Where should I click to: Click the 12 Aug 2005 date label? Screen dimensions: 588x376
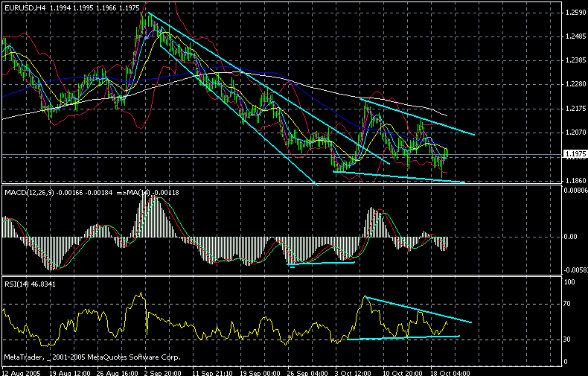tap(21, 373)
